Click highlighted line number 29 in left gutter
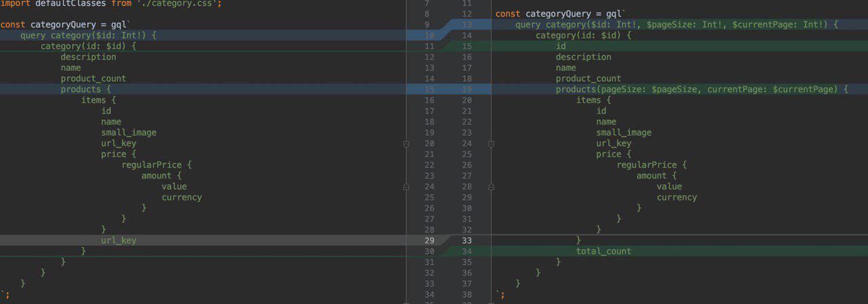This screenshot has width=868, height=304. point(429,240)
